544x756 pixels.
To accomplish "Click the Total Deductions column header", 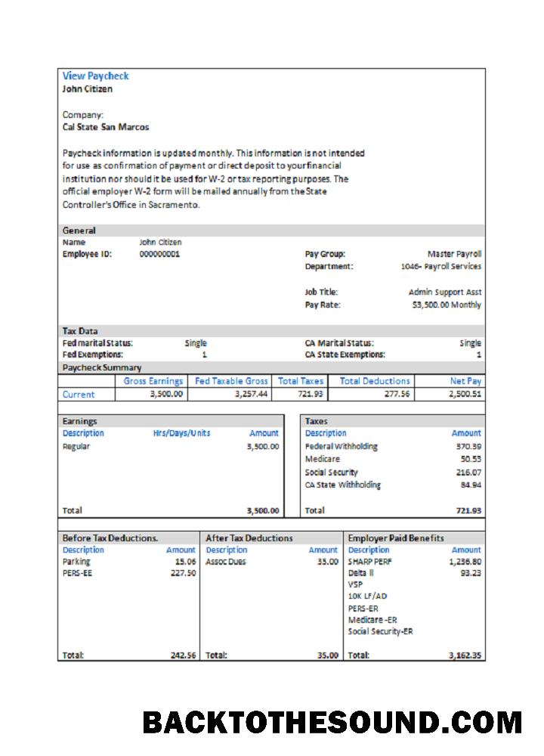I will tap(375, 381).
